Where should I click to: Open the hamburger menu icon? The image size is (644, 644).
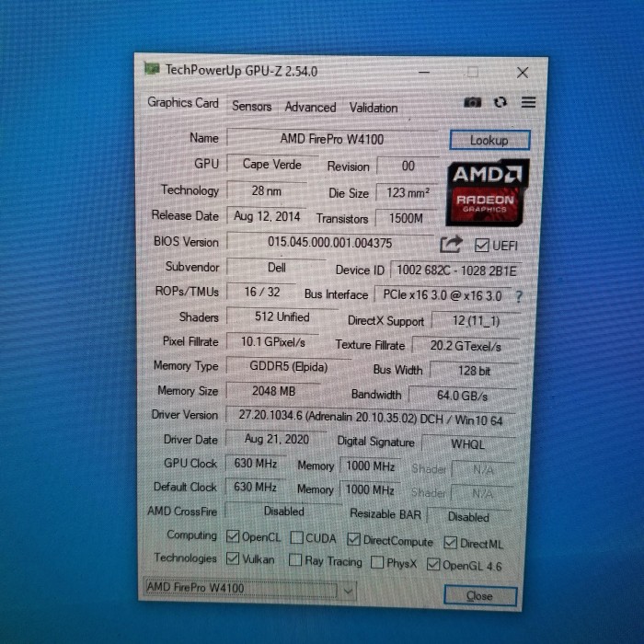[x=528, y=102]
